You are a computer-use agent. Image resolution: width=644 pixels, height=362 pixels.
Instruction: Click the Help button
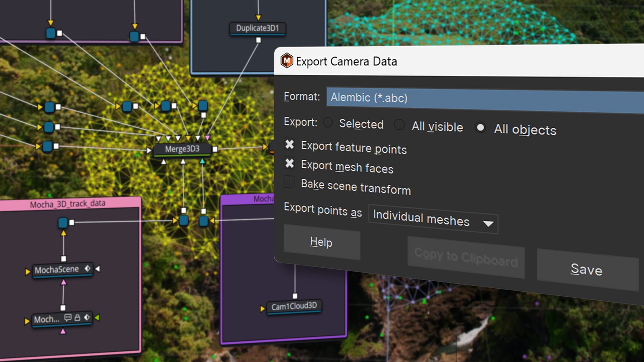click(321, 242)
